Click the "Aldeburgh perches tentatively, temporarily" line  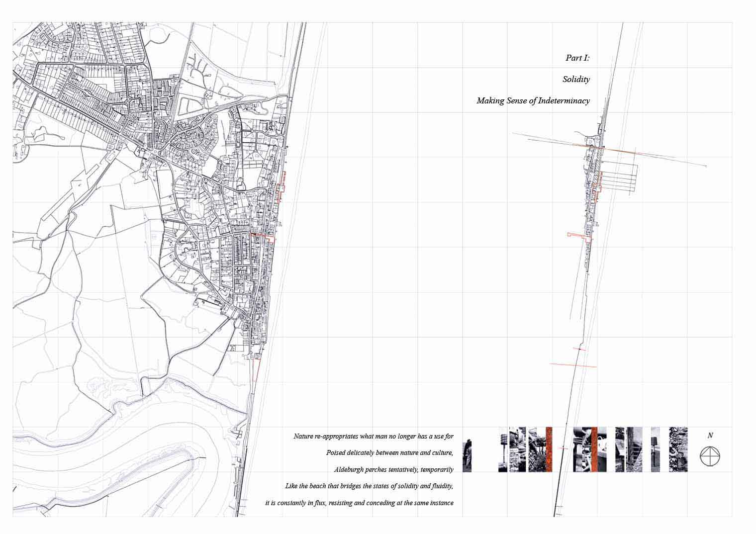393,469
